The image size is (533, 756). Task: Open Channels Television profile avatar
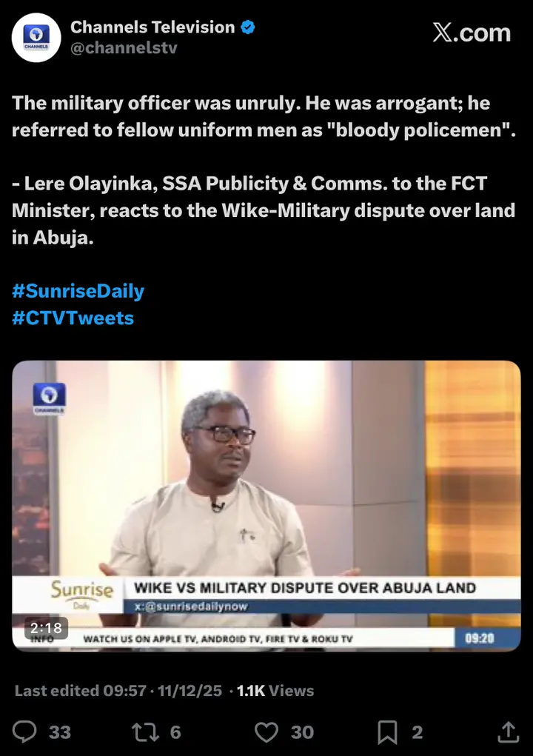(x=36, y=38)
